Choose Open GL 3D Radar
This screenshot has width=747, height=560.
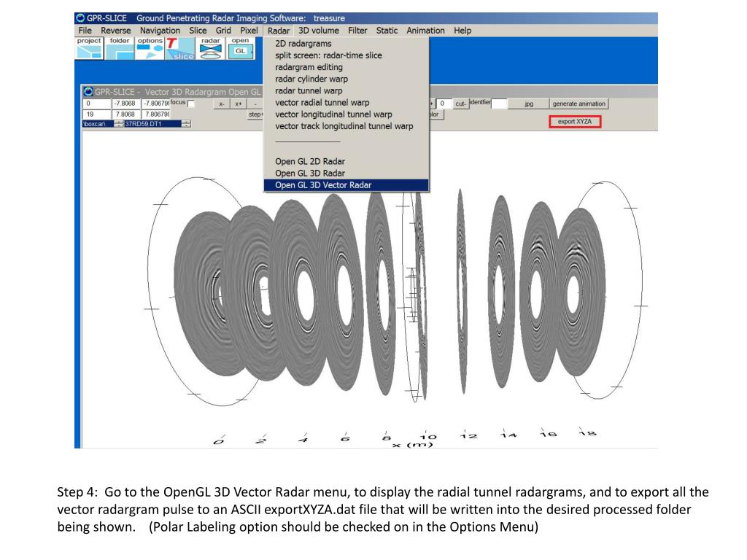pos(347,174)
